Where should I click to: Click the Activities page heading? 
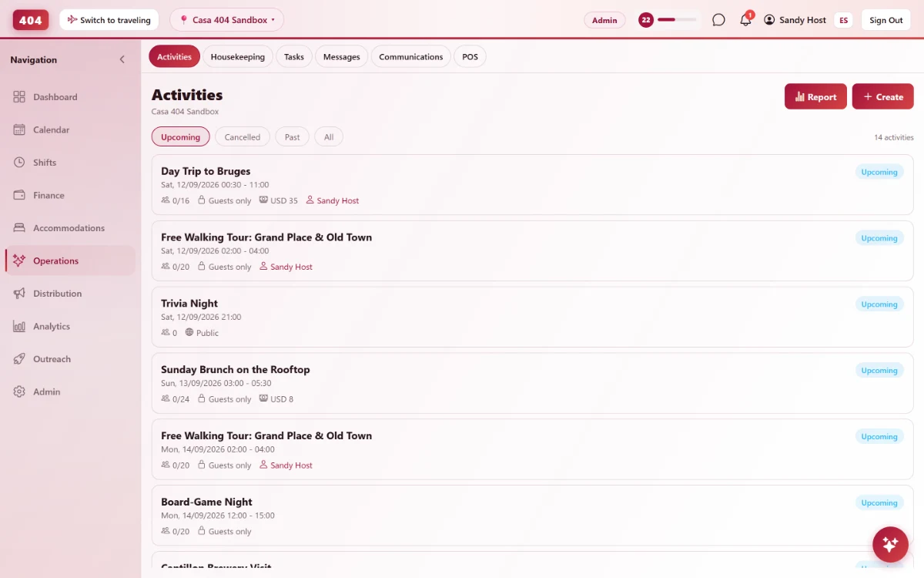187,95
